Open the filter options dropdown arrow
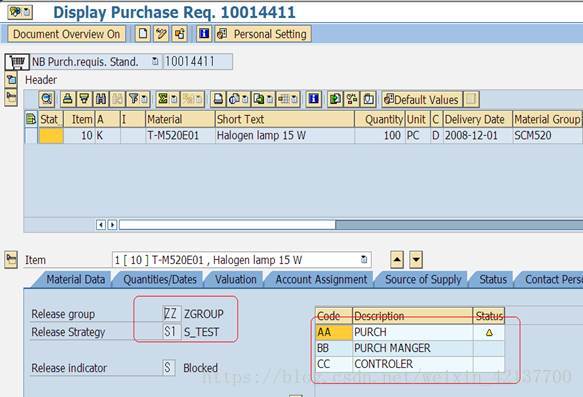 click(x=145, y=100)
